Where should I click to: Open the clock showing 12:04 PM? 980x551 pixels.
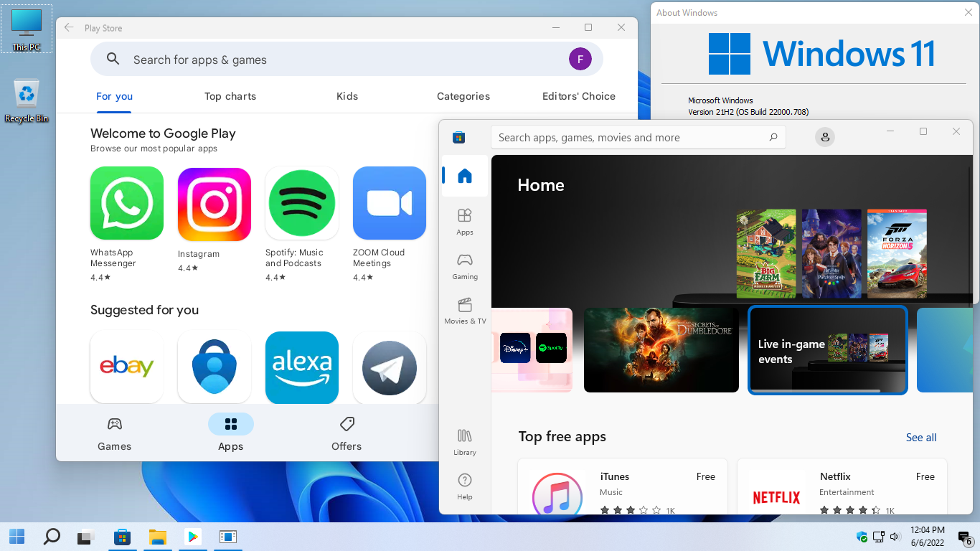pyautogui.click(x=927, y=536)
